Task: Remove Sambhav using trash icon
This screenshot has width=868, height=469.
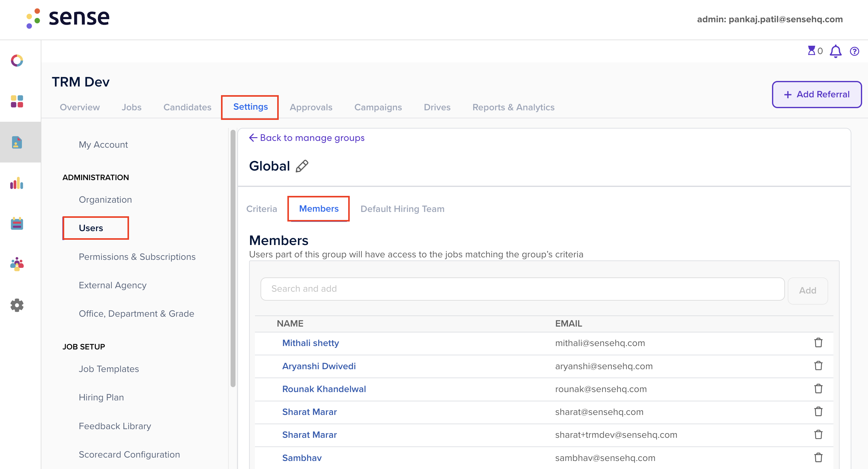Action: pos(819,458)
